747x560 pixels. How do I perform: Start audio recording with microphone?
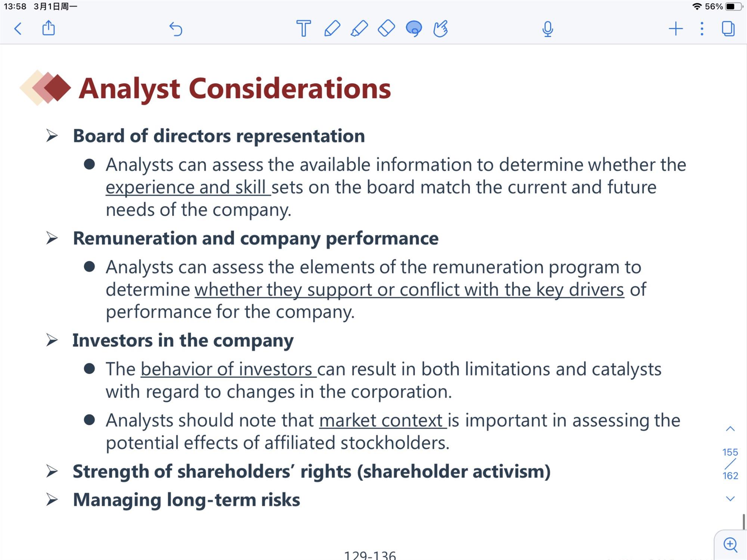(x=548, y=29)
